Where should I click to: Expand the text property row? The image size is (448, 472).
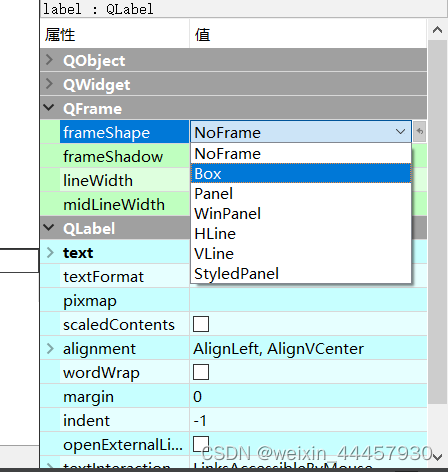50,252
